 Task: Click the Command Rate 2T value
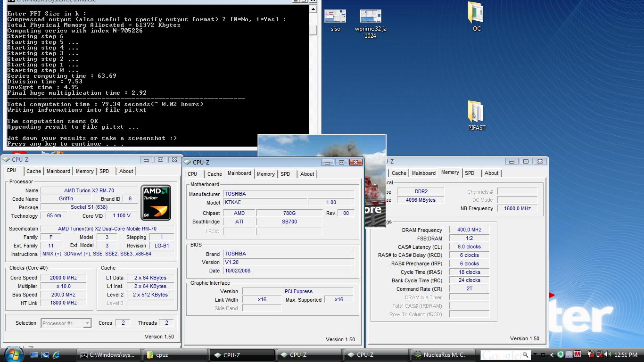point(469,289)
